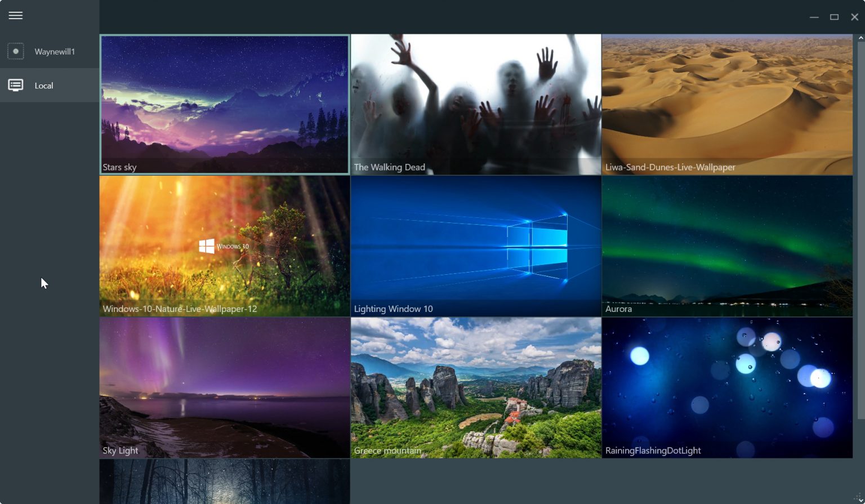Open the "Lighting Window 10" wallpaper
The image size is (865, 504).
(x=476, y=246)
